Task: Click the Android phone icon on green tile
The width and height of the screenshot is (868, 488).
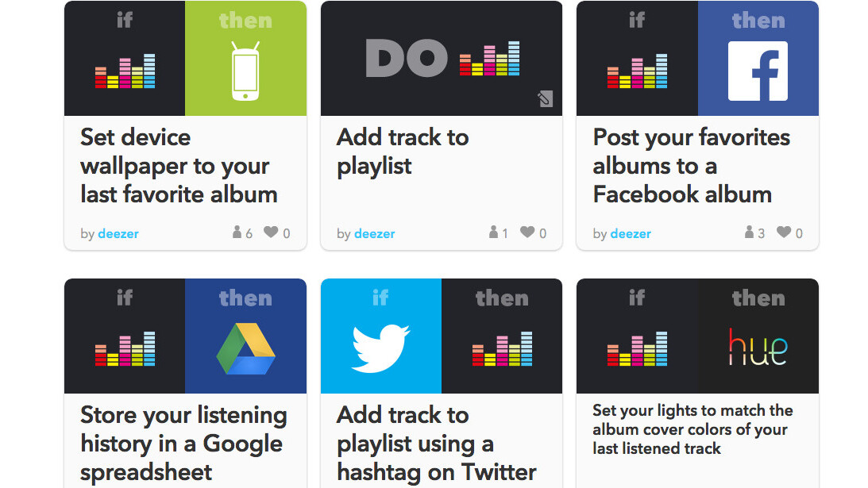Action: (x=245, y=71)
